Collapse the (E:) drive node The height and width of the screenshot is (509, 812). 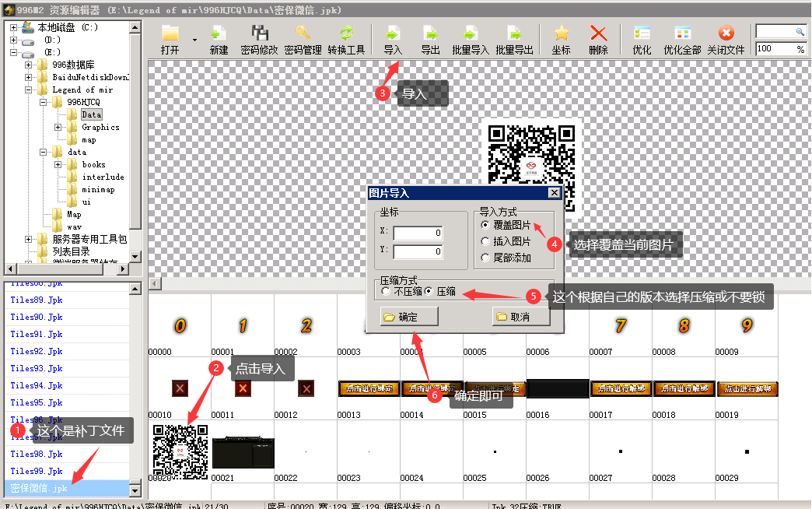coord(13,52)
